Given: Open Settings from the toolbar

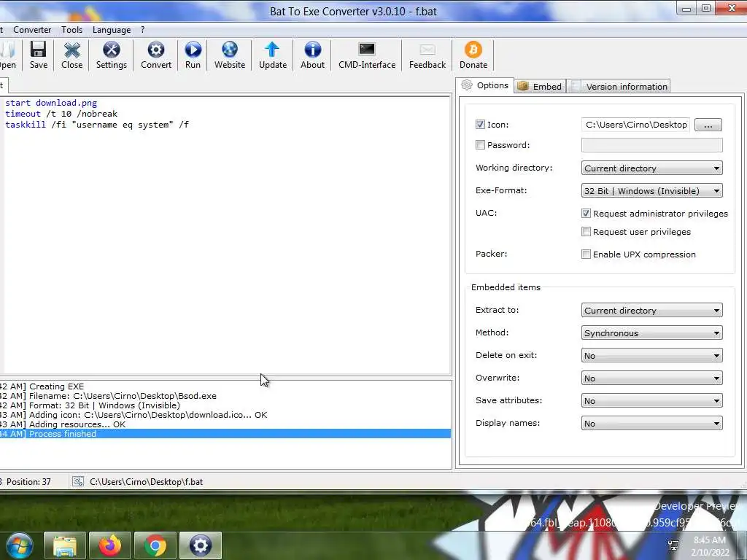Looking at the screenshot, I should (112, 55).
